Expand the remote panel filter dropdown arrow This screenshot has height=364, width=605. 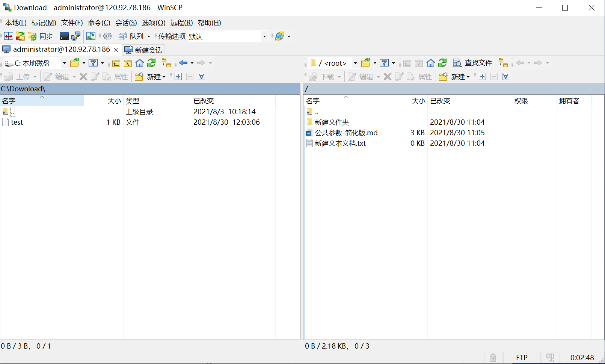pos(393,63)
